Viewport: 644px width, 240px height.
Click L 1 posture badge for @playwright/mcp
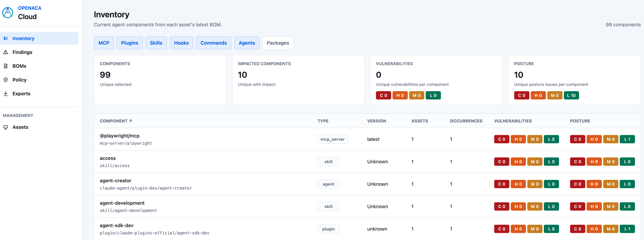coord(627,139)
